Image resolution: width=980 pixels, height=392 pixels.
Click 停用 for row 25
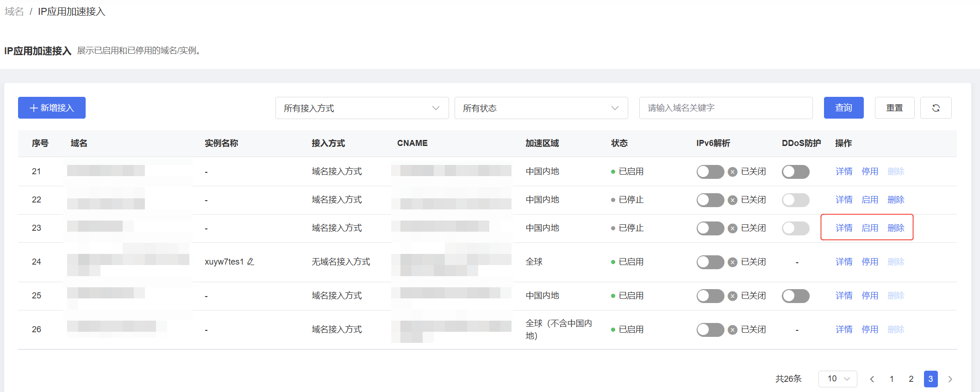click(870, 296)
